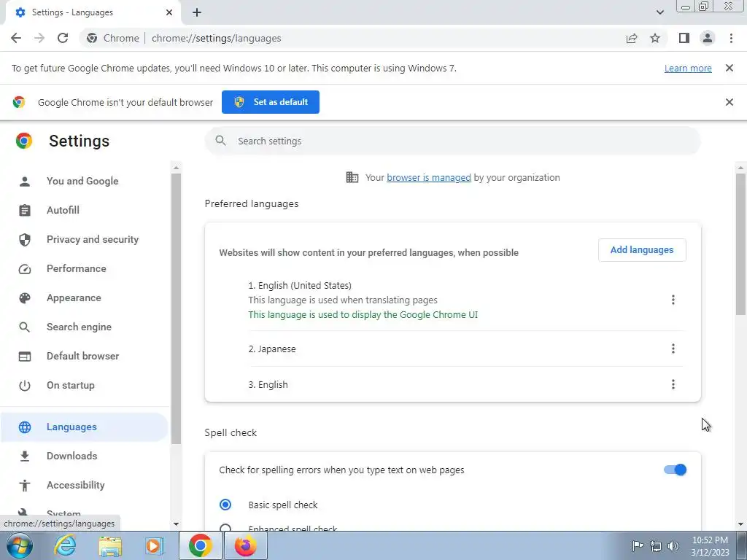The height and width of the screenshot is (560, 747).
Task: Switch to Firefox in the taskbar
Action: click(x=245, y=545)
